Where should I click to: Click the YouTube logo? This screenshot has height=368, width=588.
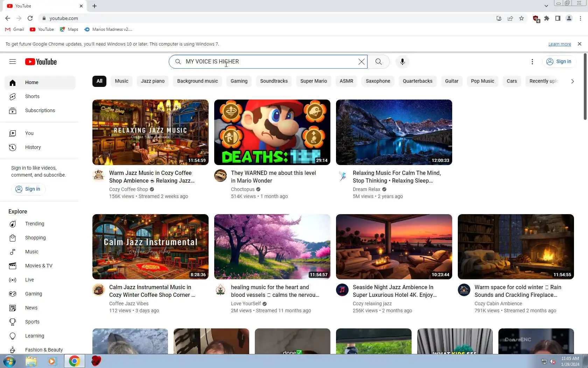click(x=41, y=62)
